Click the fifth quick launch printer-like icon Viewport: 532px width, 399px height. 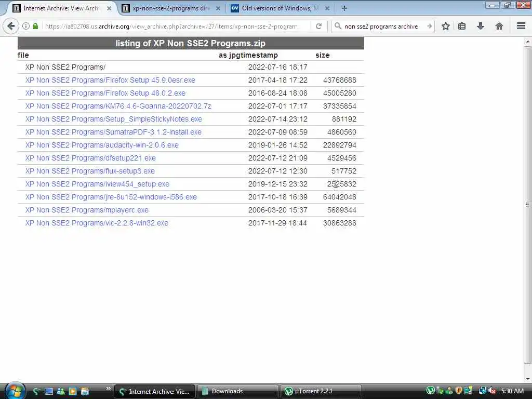click(x=85, y=391)
